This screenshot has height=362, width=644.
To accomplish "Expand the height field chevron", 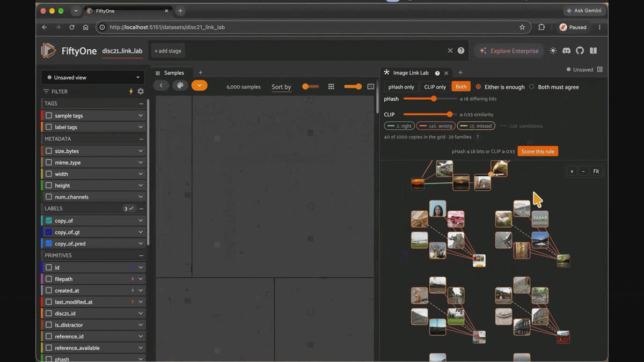I will point(141,186).
